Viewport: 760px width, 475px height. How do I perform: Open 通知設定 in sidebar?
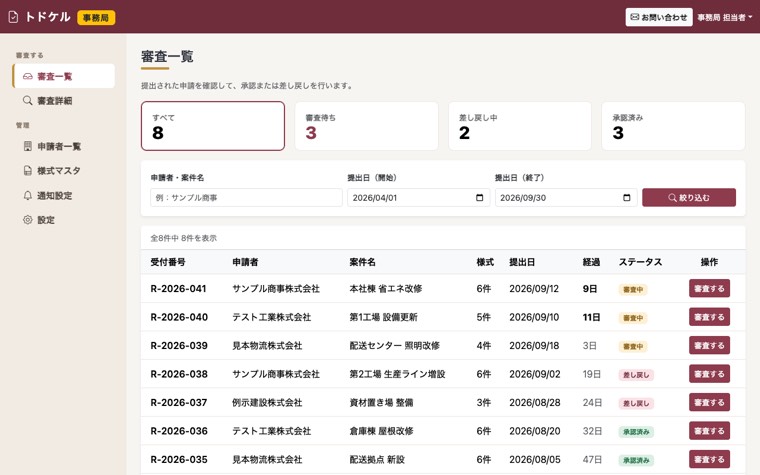(63, 195)
